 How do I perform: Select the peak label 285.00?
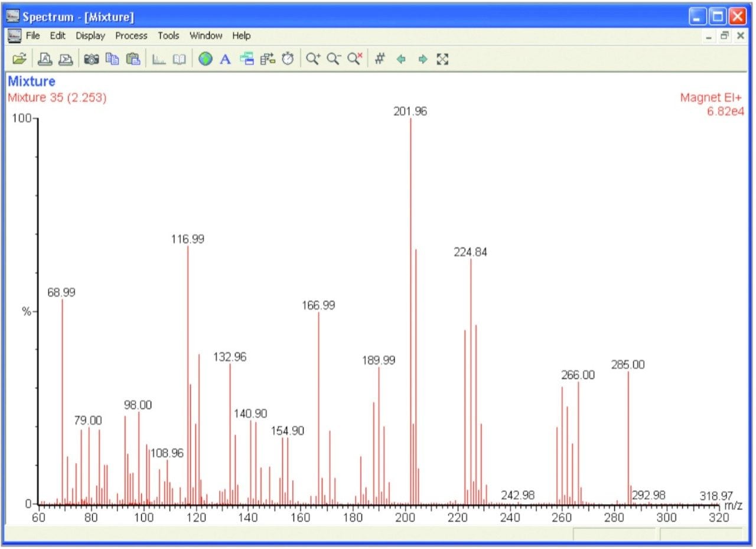tap(628, 365)
